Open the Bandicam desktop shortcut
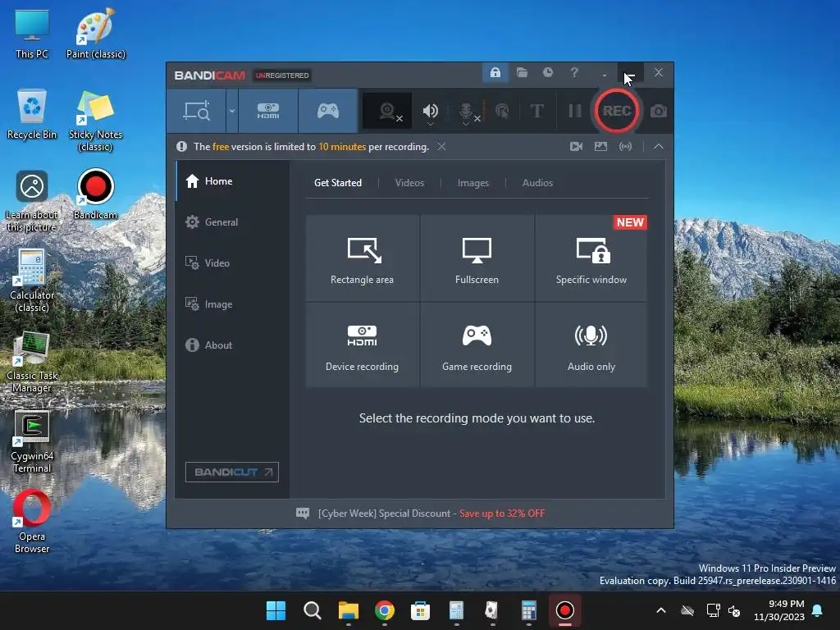Screen dimensions: 840x630 [x=95, y=194]
